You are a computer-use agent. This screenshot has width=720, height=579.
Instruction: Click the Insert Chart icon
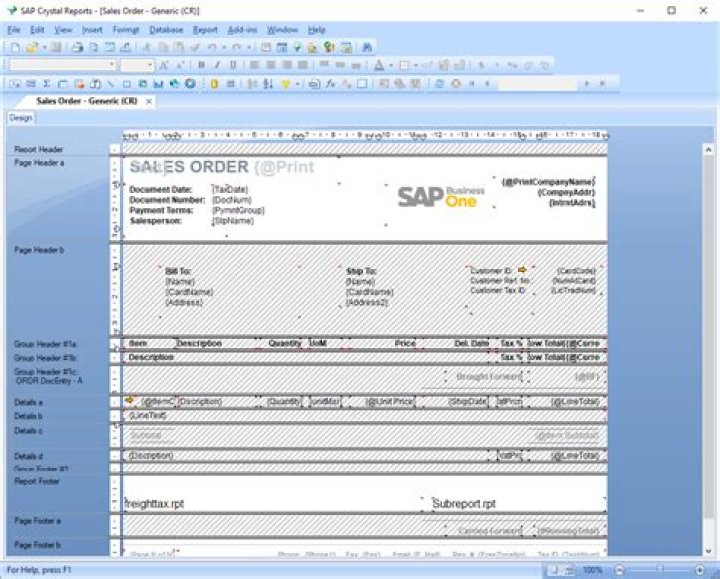click(158, 84)
